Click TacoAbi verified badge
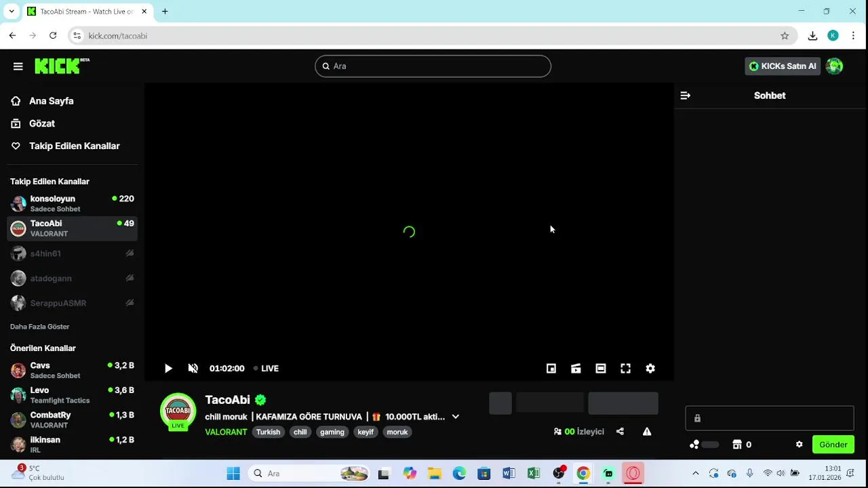This screenshot has width=868, height=488. pos(260,400)
